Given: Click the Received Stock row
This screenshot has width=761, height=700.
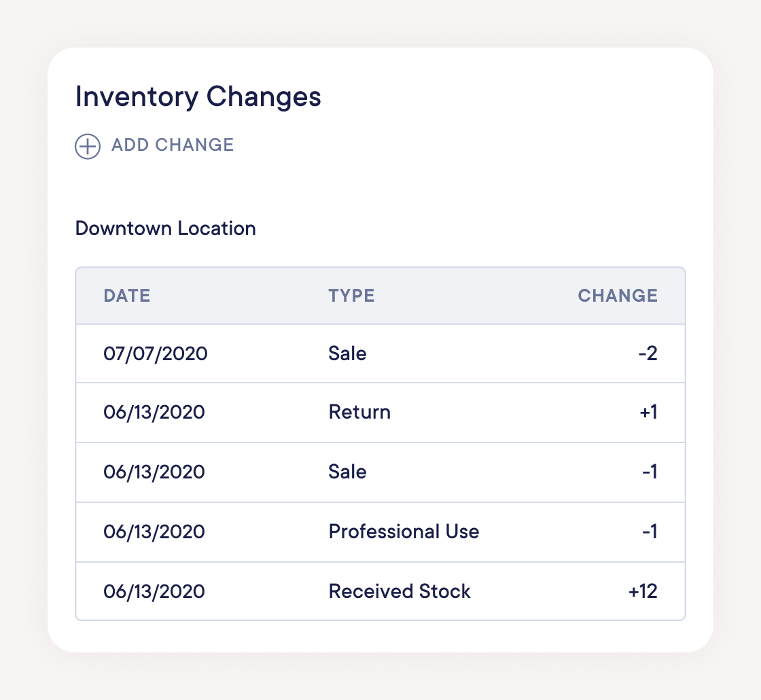Looking at the screenshot, I should pyautogui.click(x=380, y=591).
